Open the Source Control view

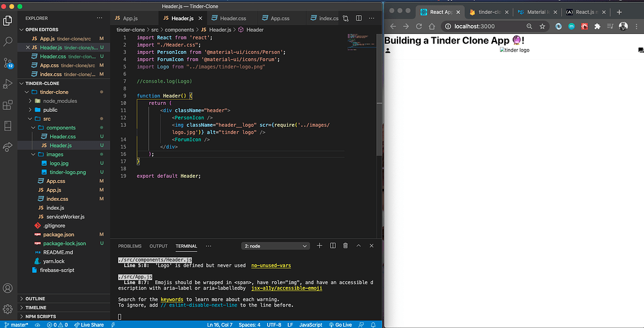[x=8, y=62]
